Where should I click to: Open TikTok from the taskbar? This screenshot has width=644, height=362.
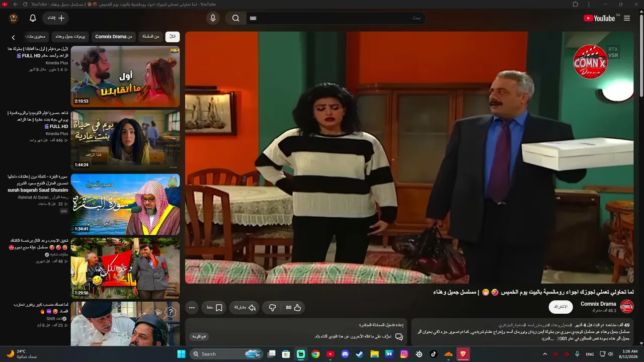point(434,354)
